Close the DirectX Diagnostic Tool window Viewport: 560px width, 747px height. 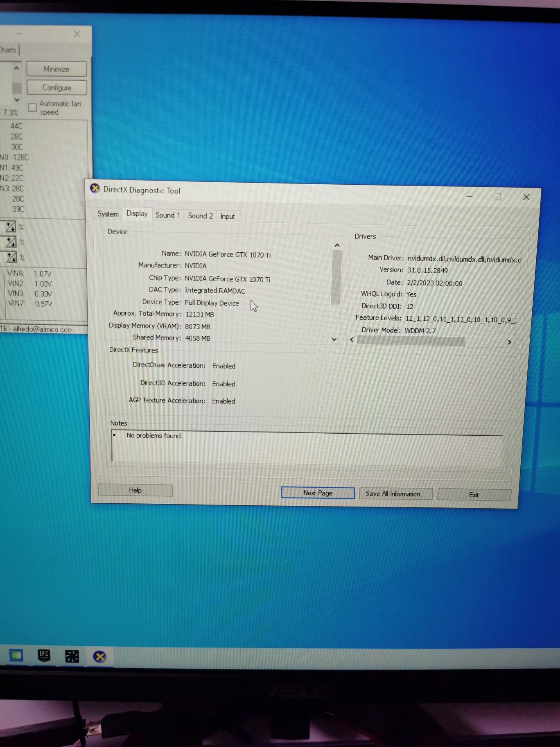(526, 197)
